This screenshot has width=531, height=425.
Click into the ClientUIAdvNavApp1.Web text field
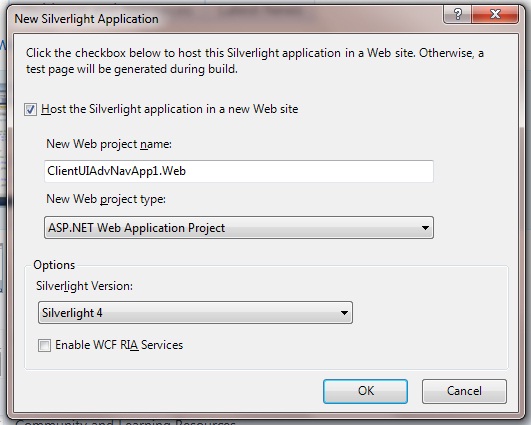(x=239, y=171)
